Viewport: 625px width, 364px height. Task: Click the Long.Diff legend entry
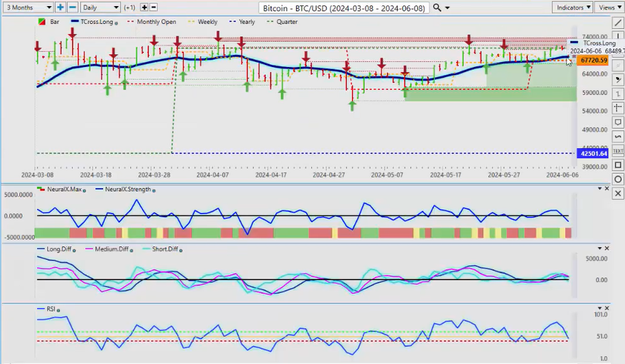55,249
